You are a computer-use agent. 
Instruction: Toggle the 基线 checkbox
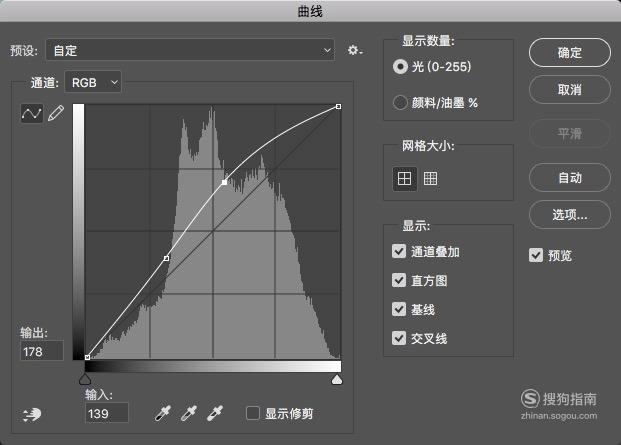point(399,309)
